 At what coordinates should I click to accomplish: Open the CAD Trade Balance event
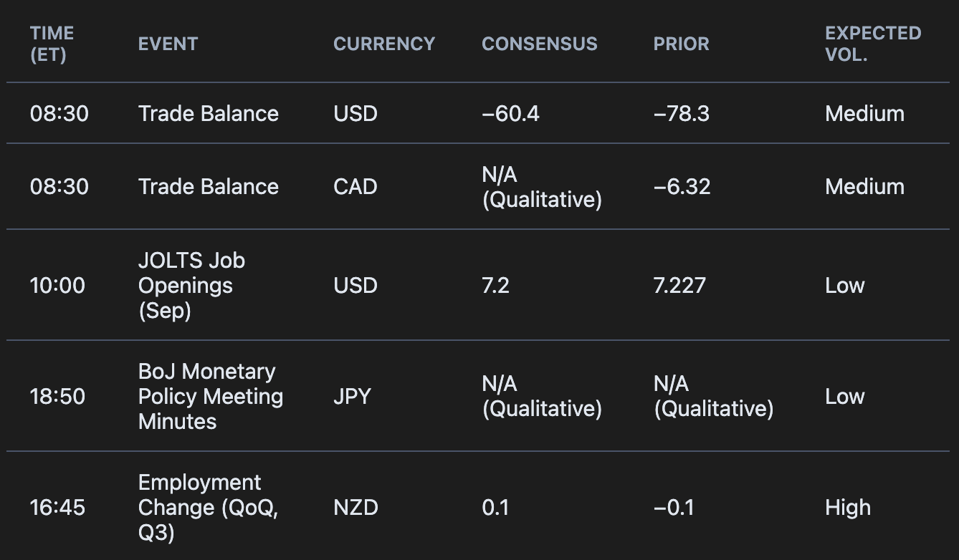(209, 187)
